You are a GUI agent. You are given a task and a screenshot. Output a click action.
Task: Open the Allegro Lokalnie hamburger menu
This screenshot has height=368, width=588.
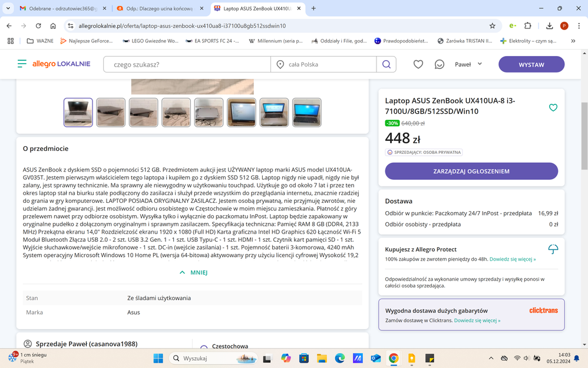(x=22, y=64)
